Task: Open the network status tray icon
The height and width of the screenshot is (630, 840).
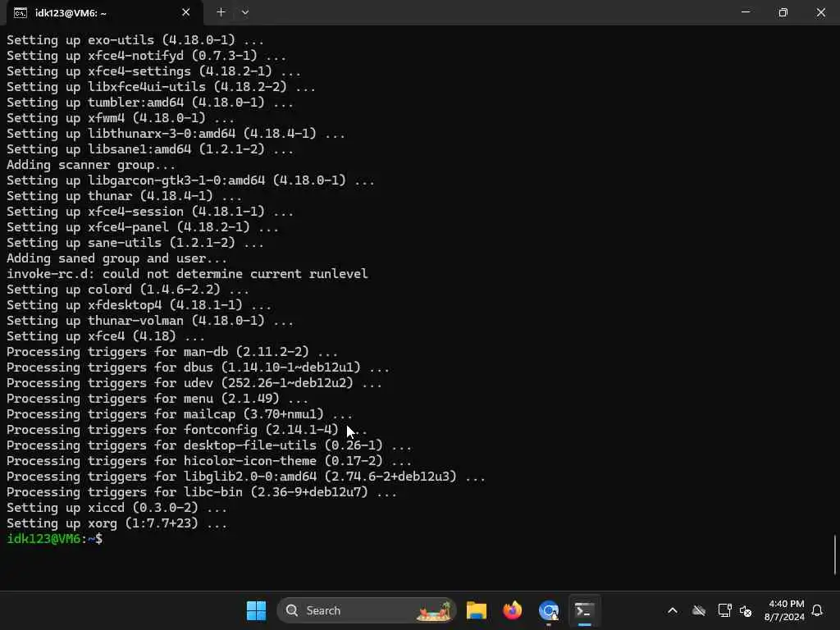Action: (724, 610)
